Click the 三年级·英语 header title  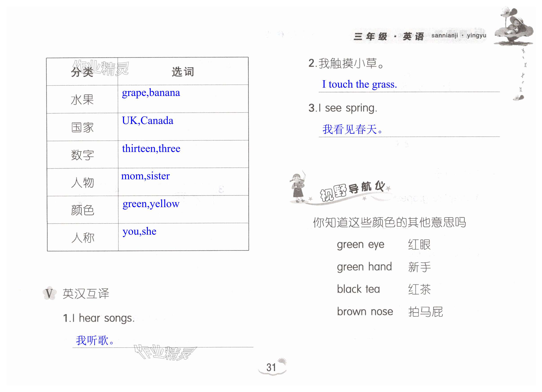[x=389, y=37]
